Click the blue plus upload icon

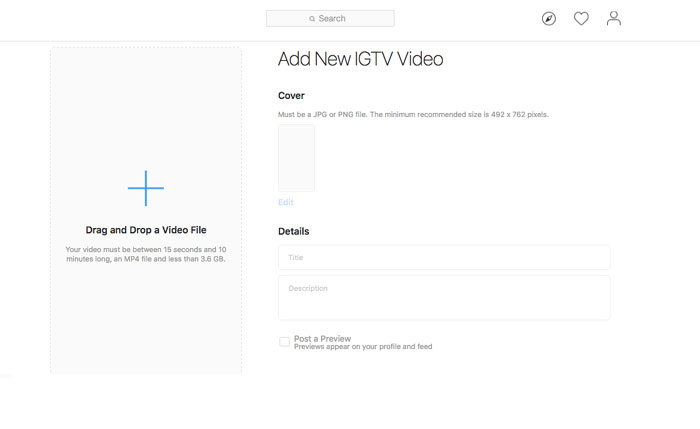pos(146,188)
